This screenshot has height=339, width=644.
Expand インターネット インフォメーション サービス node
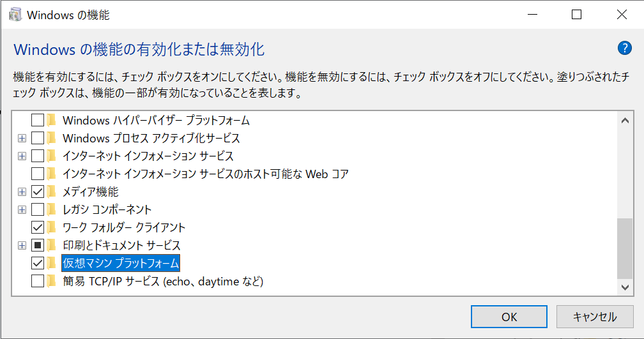(22, 156)
